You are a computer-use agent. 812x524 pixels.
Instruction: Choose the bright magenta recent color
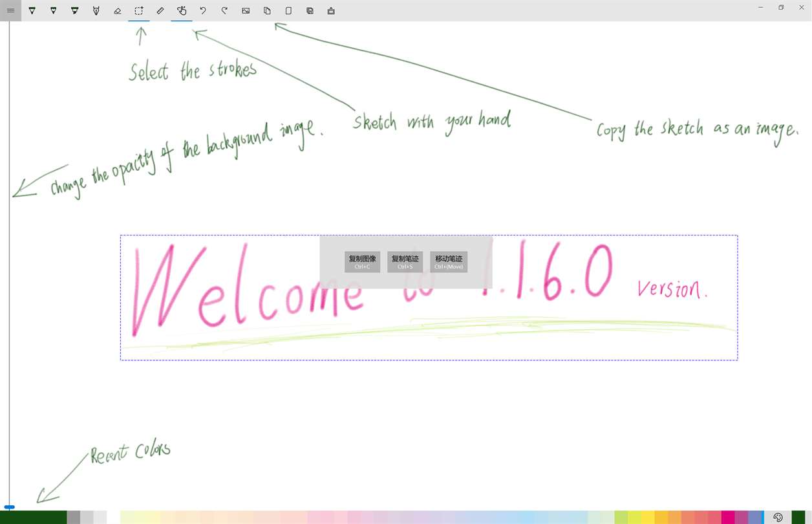tap(728, 517)
